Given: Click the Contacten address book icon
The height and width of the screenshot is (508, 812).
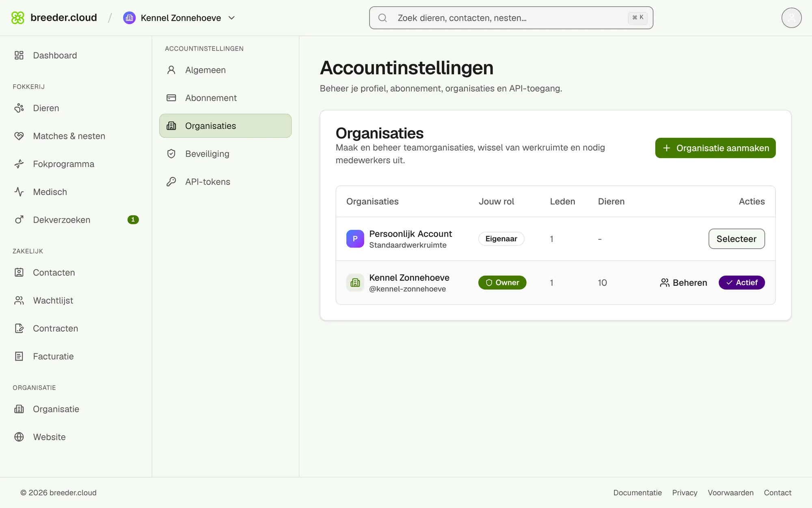Looking at the screenshot, I should point(19,272).
